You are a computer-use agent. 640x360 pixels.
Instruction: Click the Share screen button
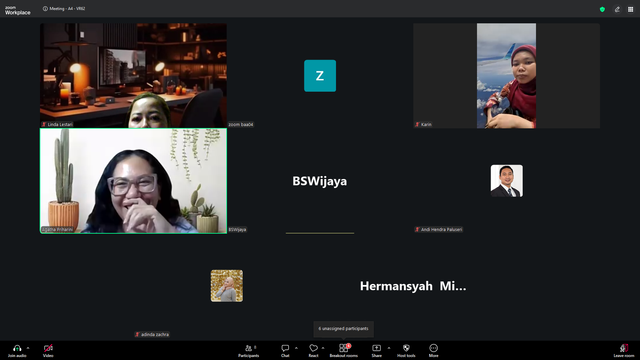pyautogui.click(x=376, y=350)
